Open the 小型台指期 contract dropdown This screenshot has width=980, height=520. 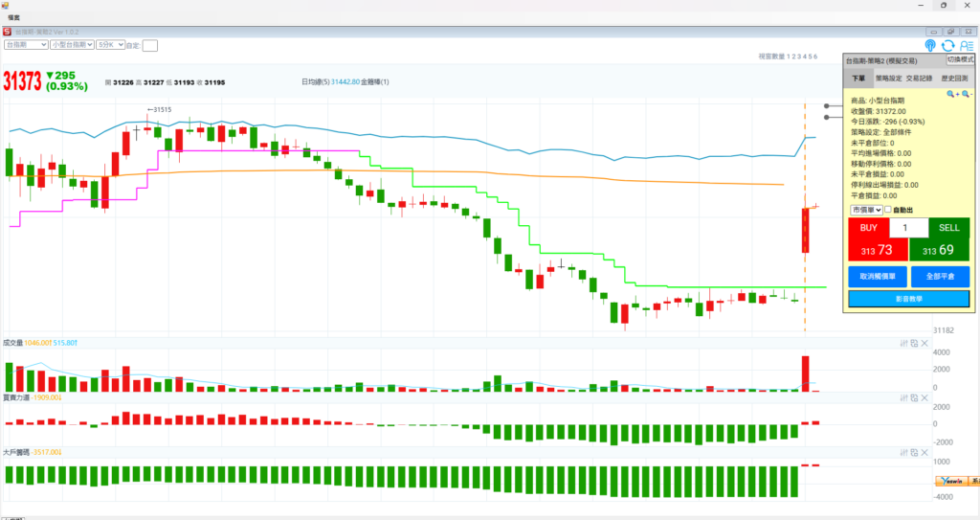click(x=72, y=45)
